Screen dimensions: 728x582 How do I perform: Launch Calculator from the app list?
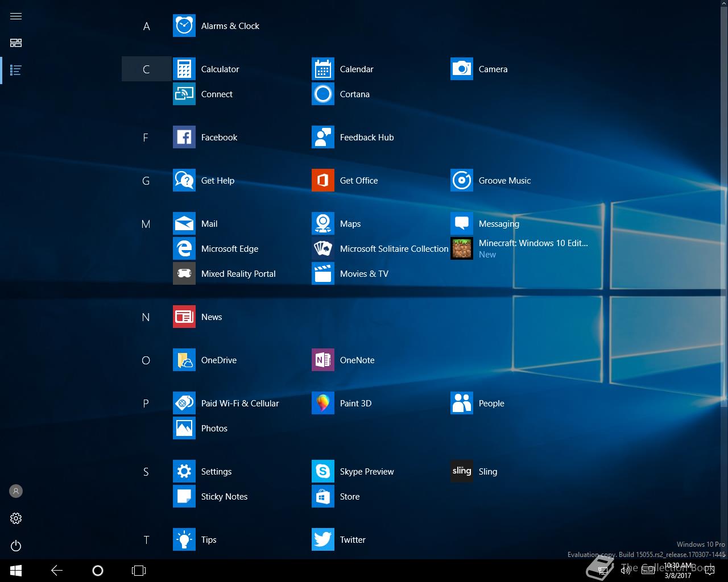[x=184, y=69]
